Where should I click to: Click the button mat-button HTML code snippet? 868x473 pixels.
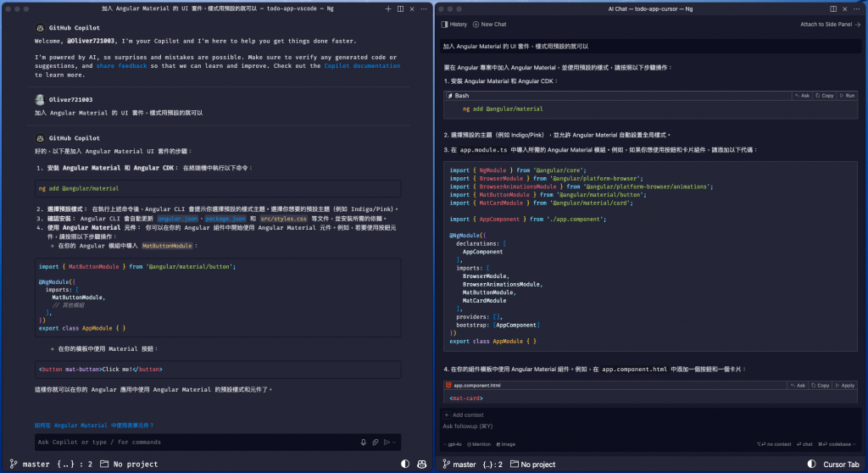tap(100, 370)
